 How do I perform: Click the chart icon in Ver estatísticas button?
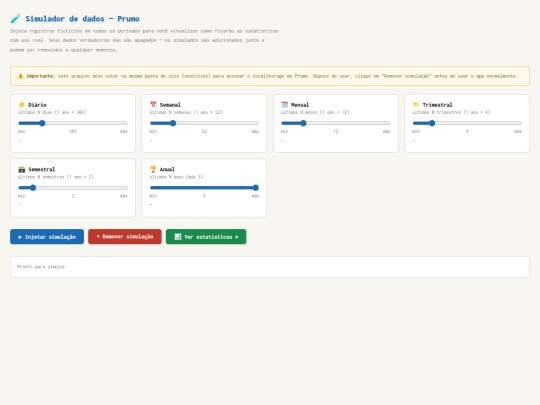178,237
